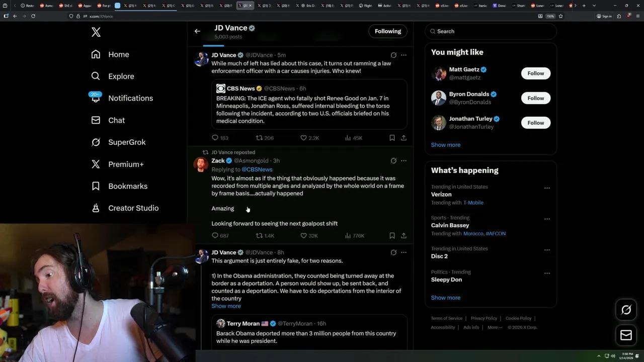The width and height of the screenshot is (644, 362).
Task: Follow Matt Gaetz
Action: 536,73
